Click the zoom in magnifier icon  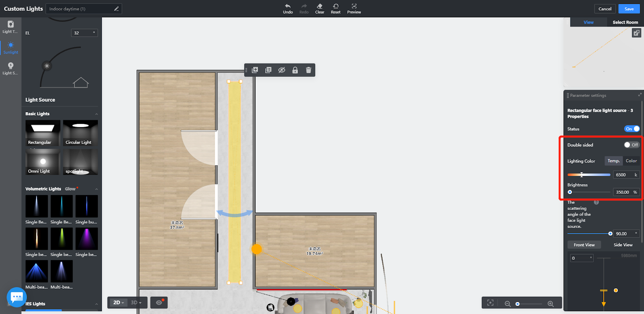551,304
